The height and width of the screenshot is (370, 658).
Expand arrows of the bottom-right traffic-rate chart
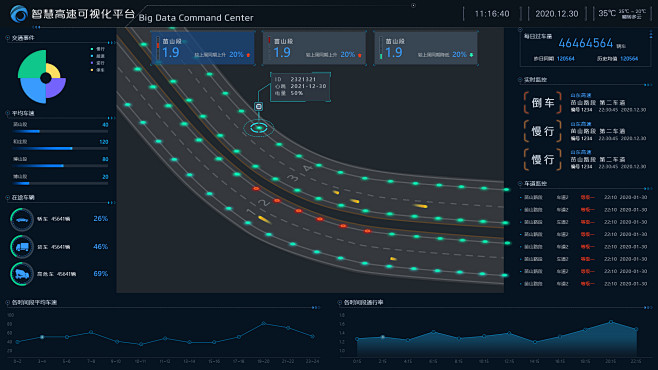click(648, 307)
